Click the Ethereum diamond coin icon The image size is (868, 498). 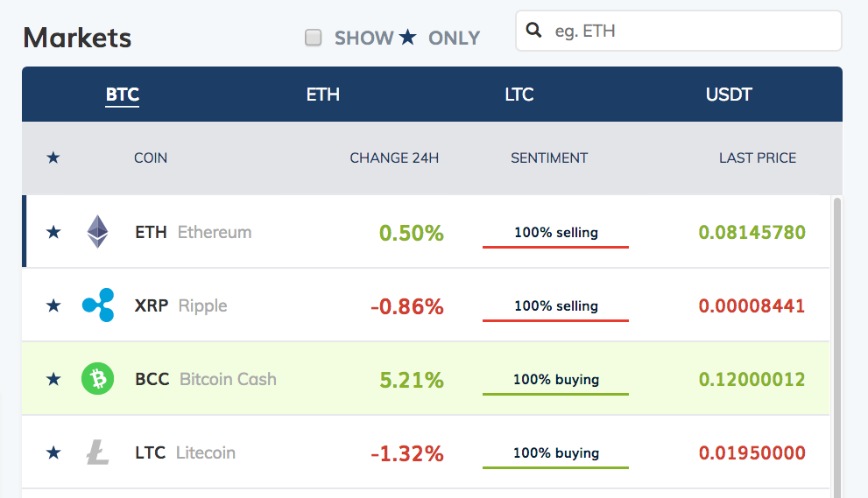pos(97,231)
